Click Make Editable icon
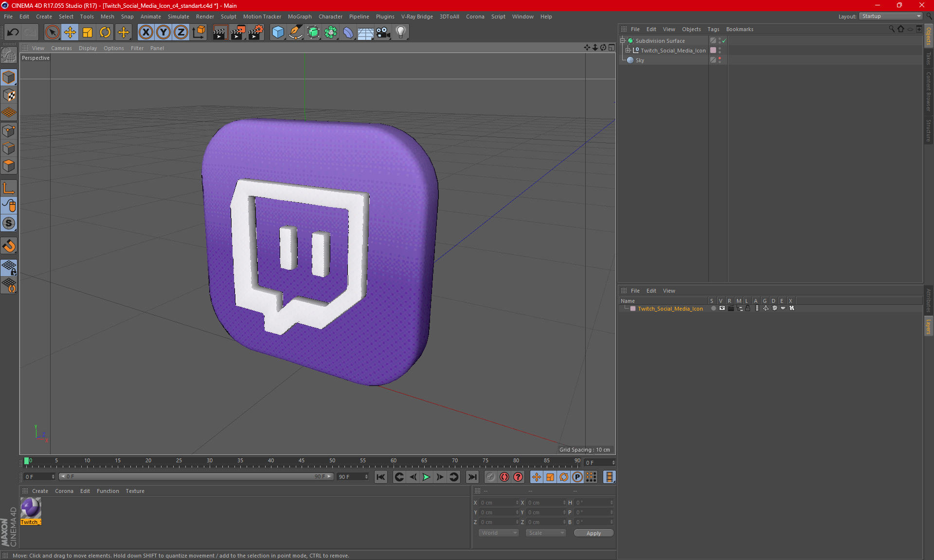The height and width of the screenshot is (560, 934). (x=9, y=55)
